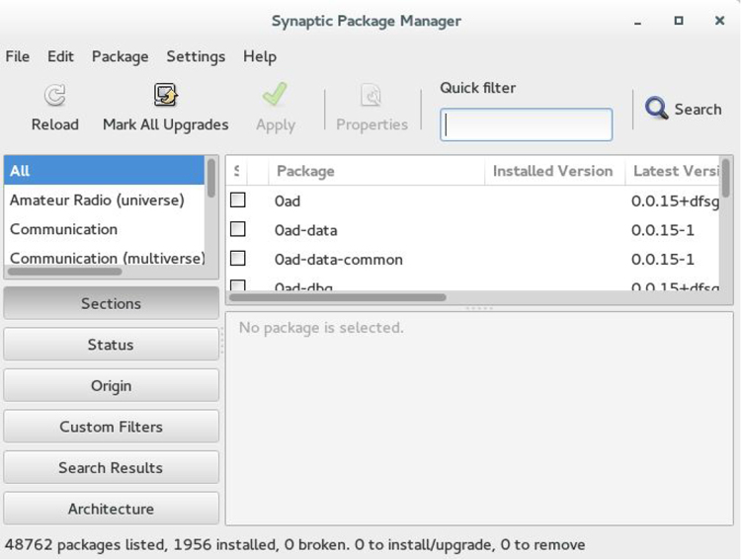Open the Package menu

[120, 56]
